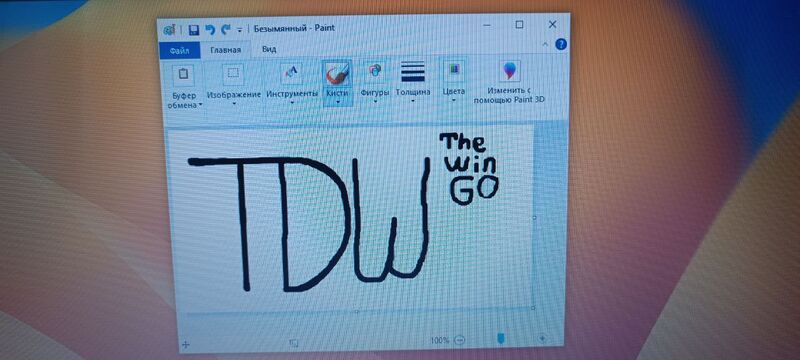
Task: Expand the Цвета colors dropdown arrow
Action: 454,100
